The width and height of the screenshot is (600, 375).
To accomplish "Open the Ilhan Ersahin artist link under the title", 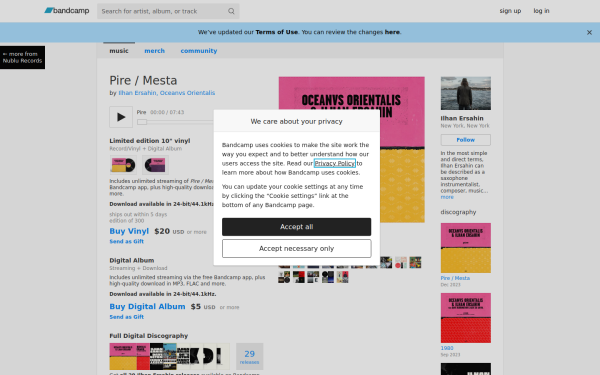I will coord(137,93).
